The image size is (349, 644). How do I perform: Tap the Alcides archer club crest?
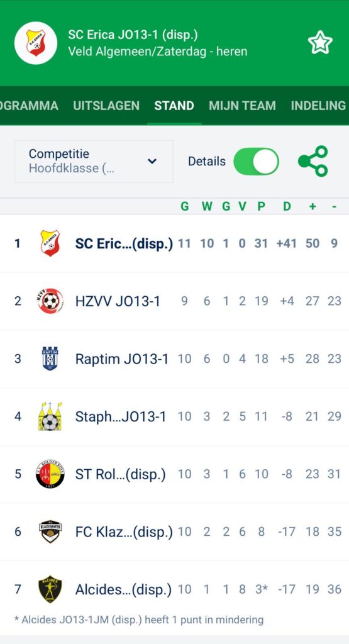pos(50,589)
